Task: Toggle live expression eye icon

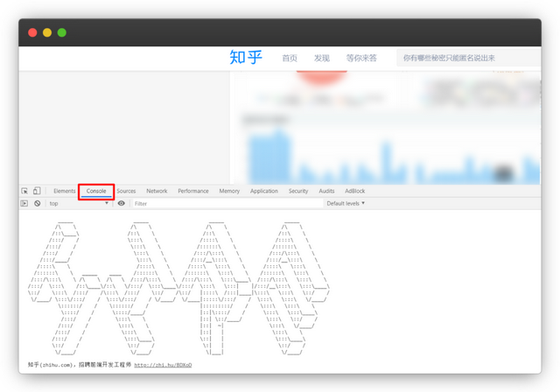Action: coord(122,203)
